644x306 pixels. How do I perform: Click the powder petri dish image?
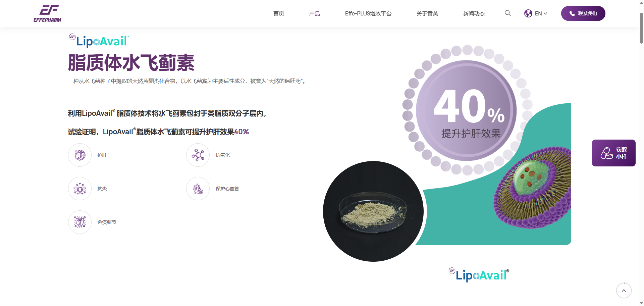point(373,211)
